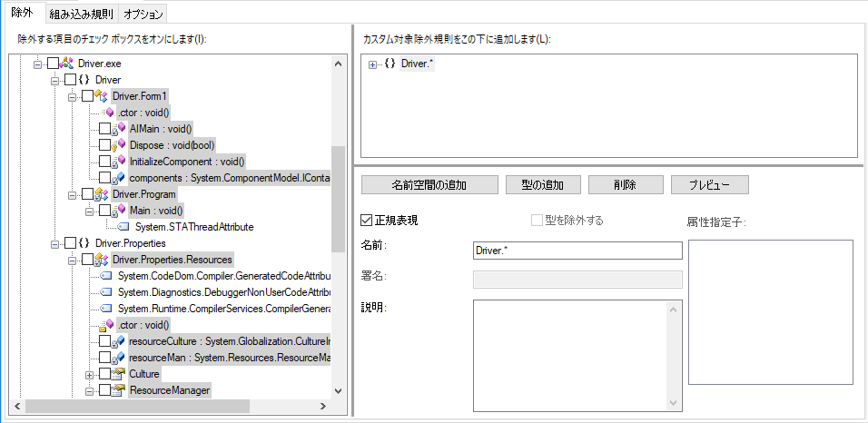Click the tree scrollbar down arrow
The image size is (868, 423).
click(339, 391)
